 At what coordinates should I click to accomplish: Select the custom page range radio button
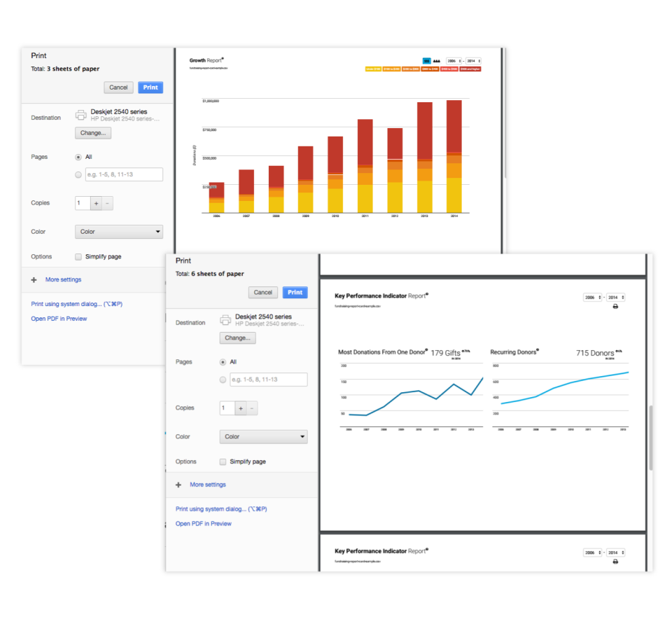pyautogui.click(x=222, y=379)
